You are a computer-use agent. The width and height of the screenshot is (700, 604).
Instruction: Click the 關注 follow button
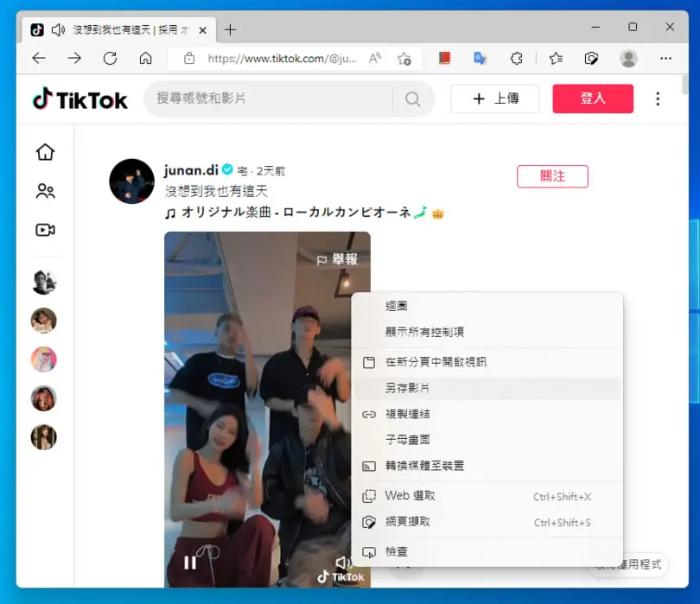[553, 176]
